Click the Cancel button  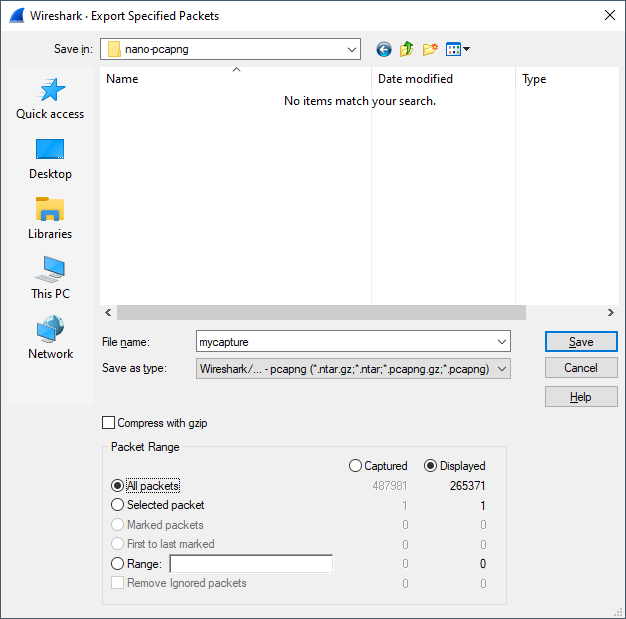581,368
